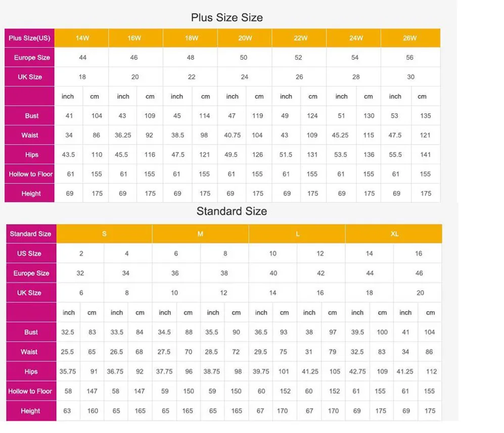
Task: Select the 40.75 waist measurement cell
Action: click(232, 135)
